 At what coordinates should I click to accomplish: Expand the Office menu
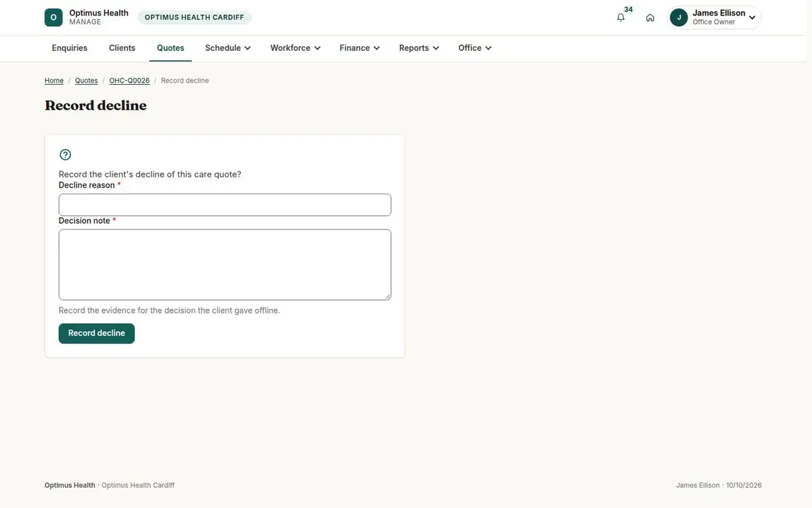point(474,48)
